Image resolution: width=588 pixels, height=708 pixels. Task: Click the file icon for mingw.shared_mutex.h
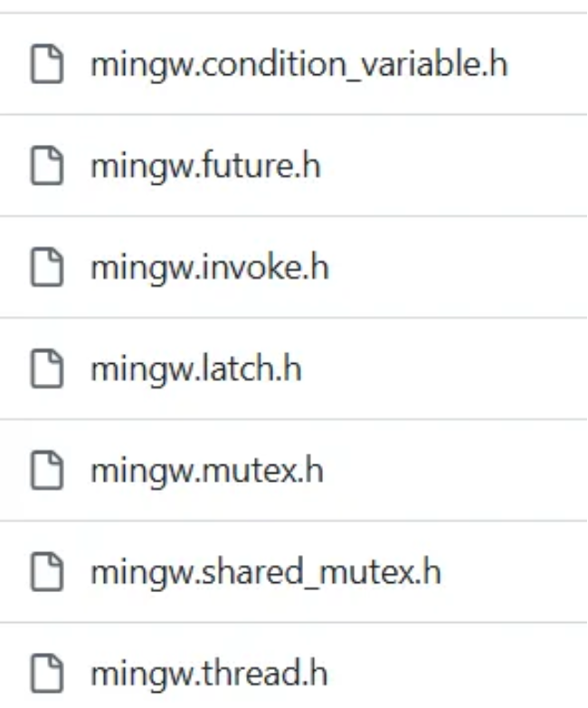click(x=47, y=571)
